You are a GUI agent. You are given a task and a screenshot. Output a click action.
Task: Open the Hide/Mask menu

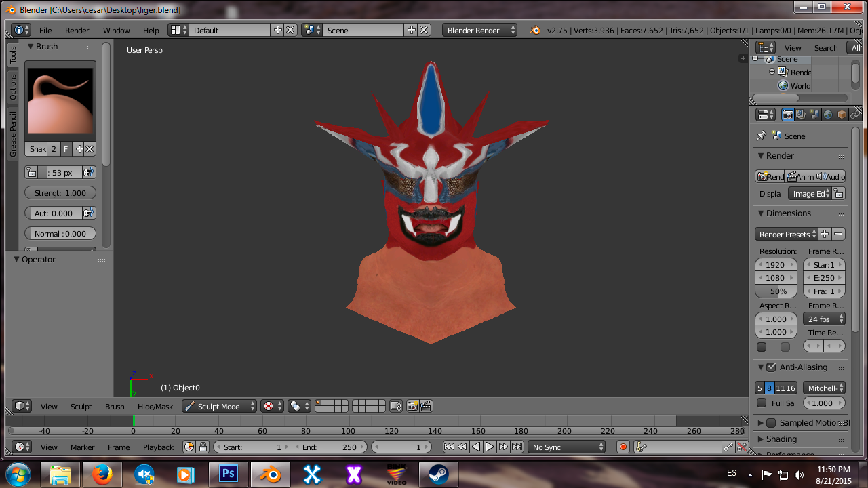155,407
